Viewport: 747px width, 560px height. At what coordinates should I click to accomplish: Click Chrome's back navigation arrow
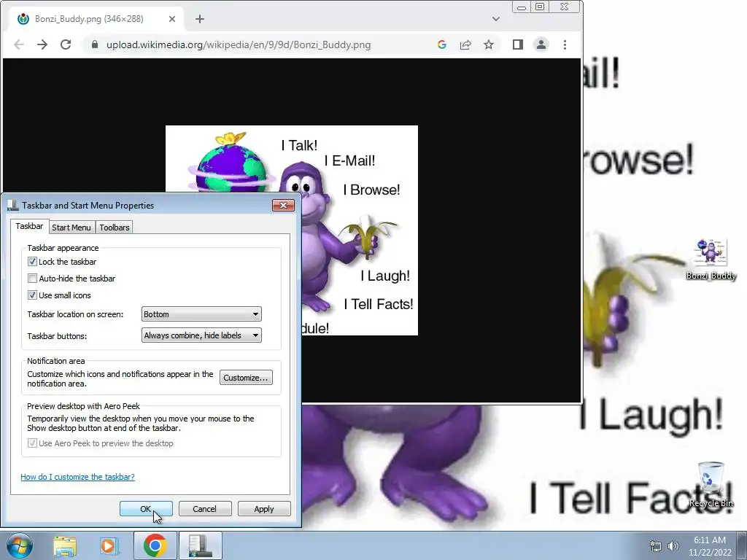19,44
